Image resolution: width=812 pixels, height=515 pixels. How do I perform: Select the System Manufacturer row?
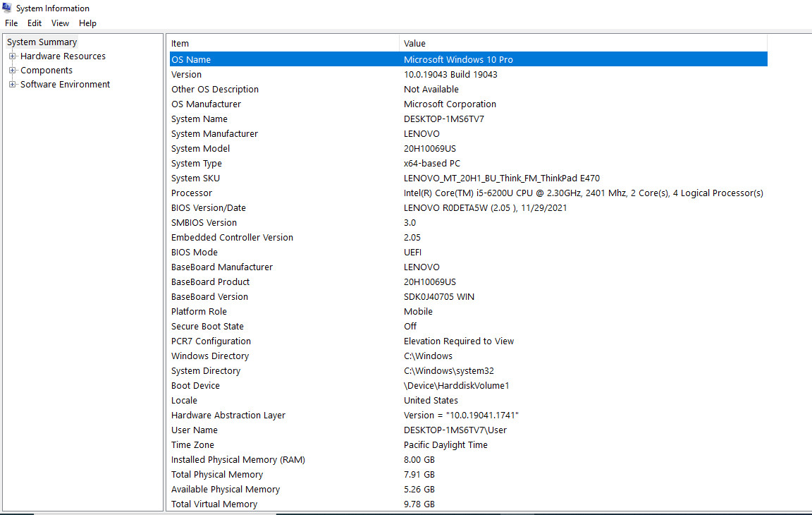pos(468,133)
